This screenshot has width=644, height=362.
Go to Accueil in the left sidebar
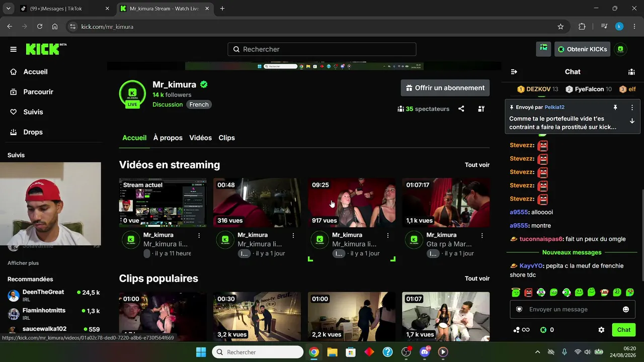coord(35,72)
